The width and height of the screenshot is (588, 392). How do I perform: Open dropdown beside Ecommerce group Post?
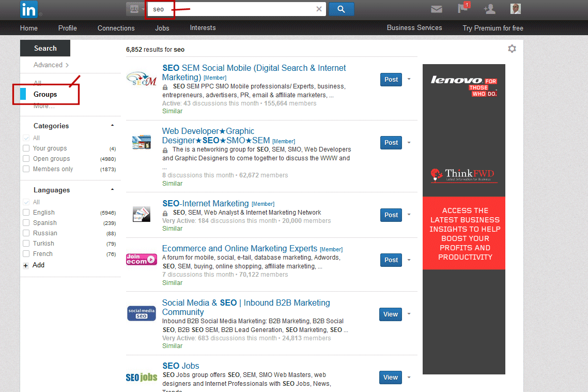coord(409,260)
